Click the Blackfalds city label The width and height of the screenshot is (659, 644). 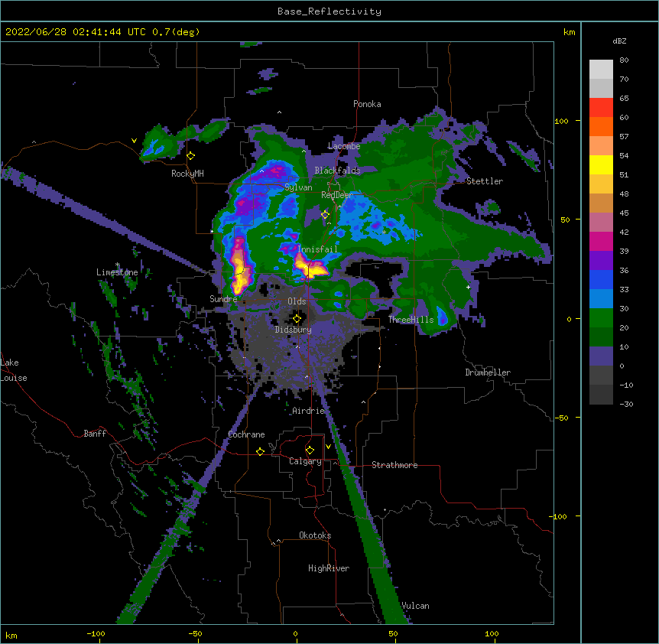click(x=337, y=171)
